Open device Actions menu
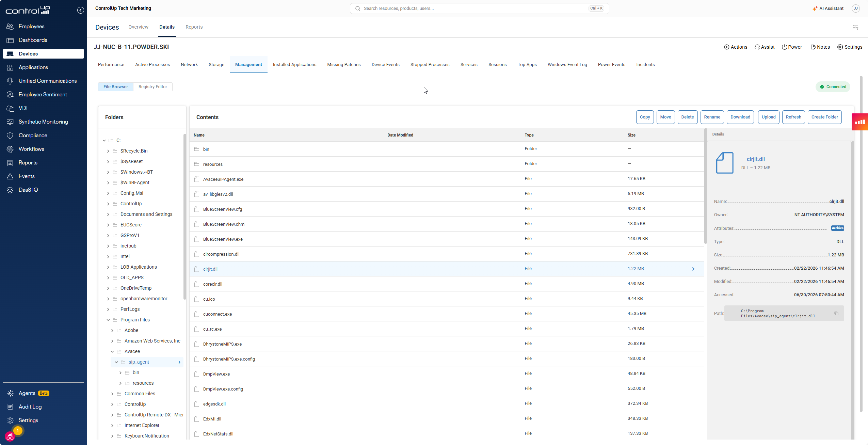 (x=735, y=47)
